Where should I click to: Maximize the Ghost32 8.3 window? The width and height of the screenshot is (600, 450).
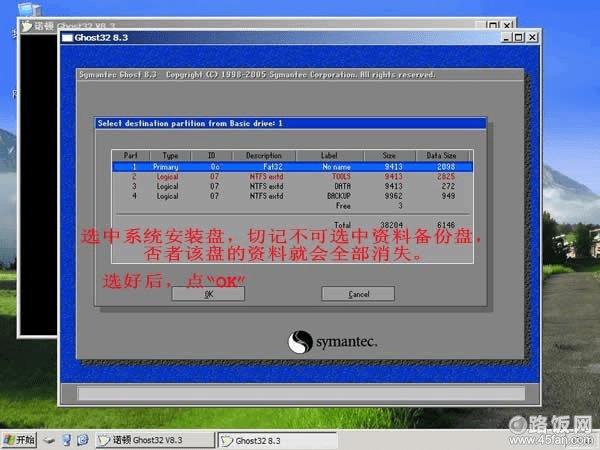coord(518,38)
